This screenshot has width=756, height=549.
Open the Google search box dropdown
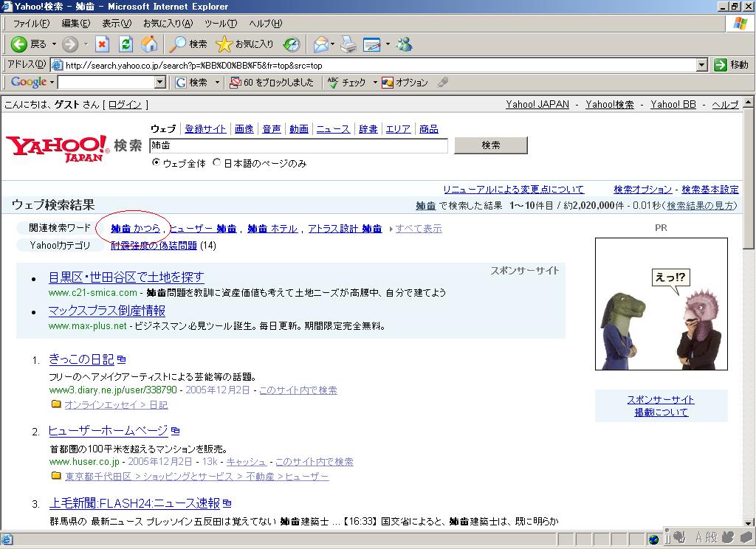tap(160, 83)
